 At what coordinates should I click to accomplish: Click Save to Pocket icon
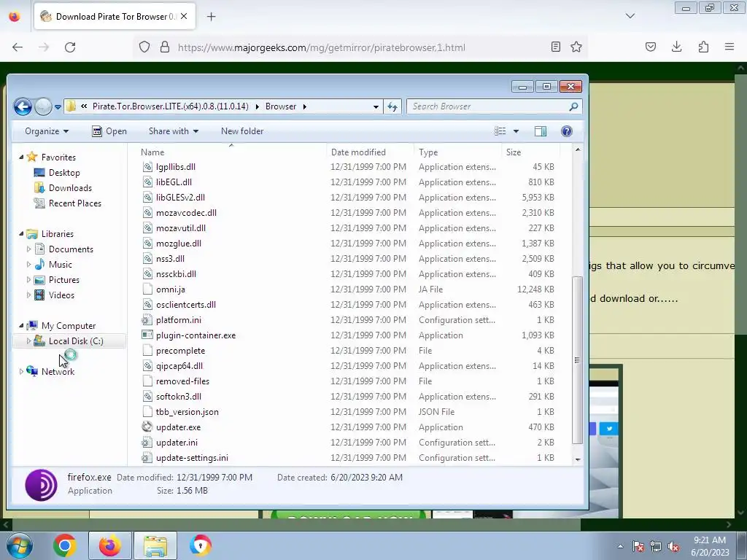coord(650,47)
